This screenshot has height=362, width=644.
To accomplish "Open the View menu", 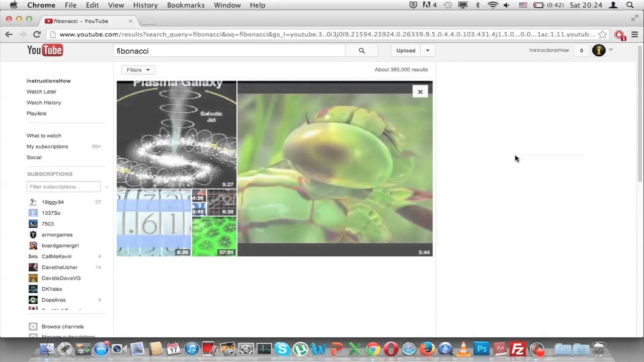I will (116, 5).
